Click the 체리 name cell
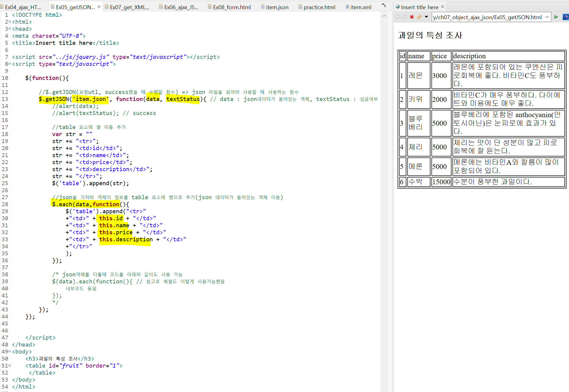 click(419, 147)
